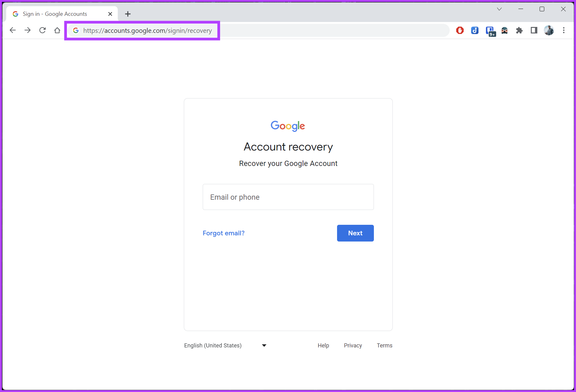Click the Account recovery heading
Screen dimensions: 576x392
click(288, 147)
